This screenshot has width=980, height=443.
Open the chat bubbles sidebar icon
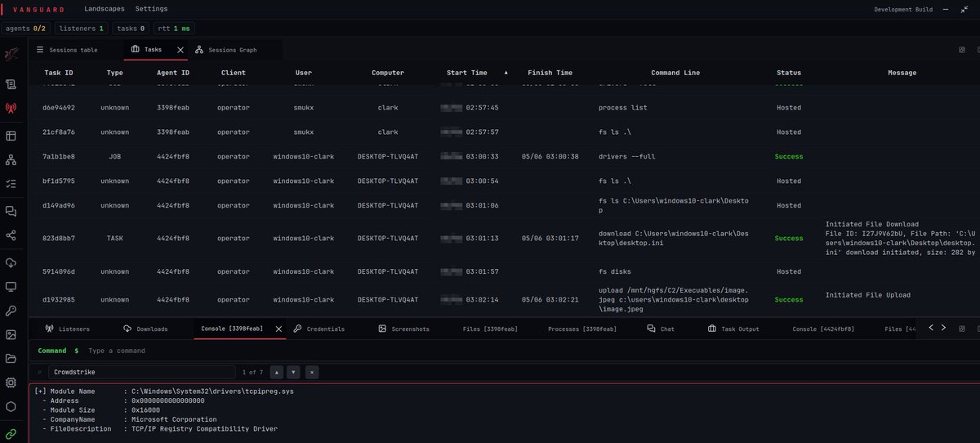[11, 211]
